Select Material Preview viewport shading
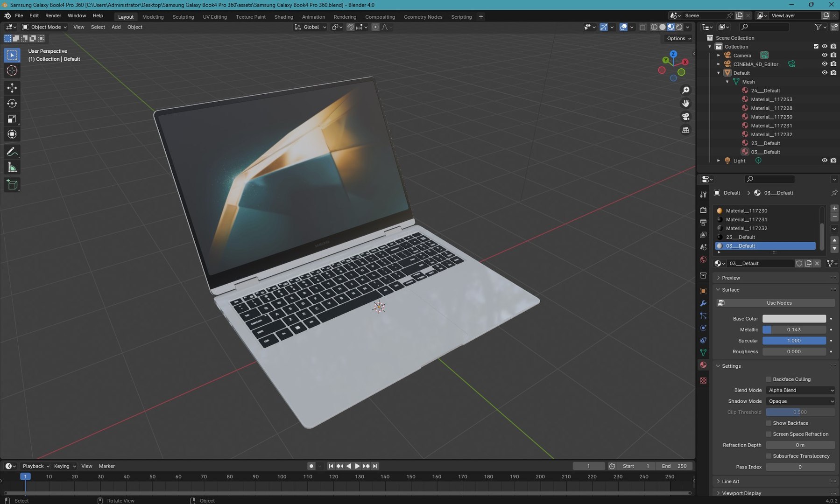Screen dimensions: 840x504 tap(671, 27)
